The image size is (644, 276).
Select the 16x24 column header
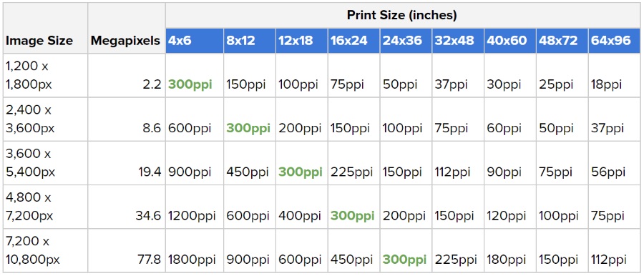point(354,41)
